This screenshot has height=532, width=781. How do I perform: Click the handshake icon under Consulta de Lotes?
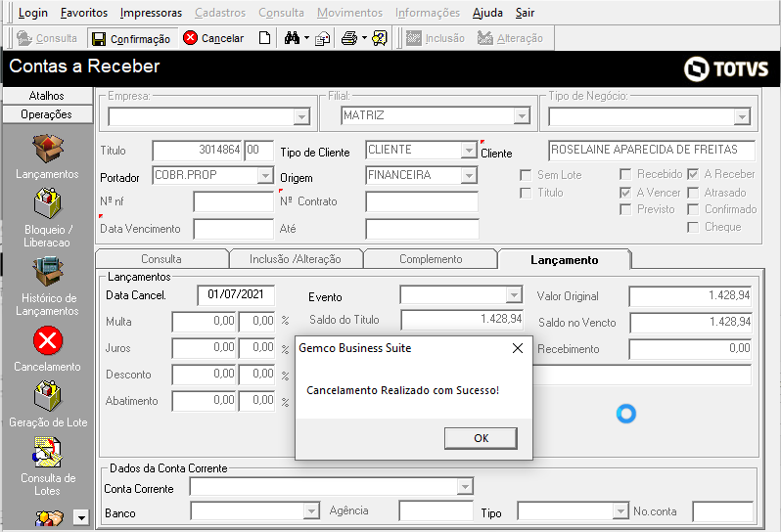[49, 518]
